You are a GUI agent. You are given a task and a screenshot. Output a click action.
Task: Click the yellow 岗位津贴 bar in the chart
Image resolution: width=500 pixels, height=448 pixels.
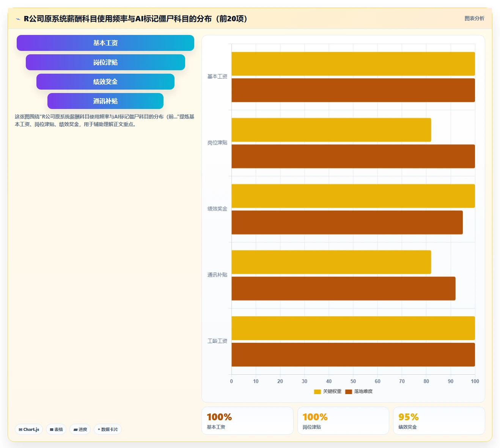click(x=331, y=130)
